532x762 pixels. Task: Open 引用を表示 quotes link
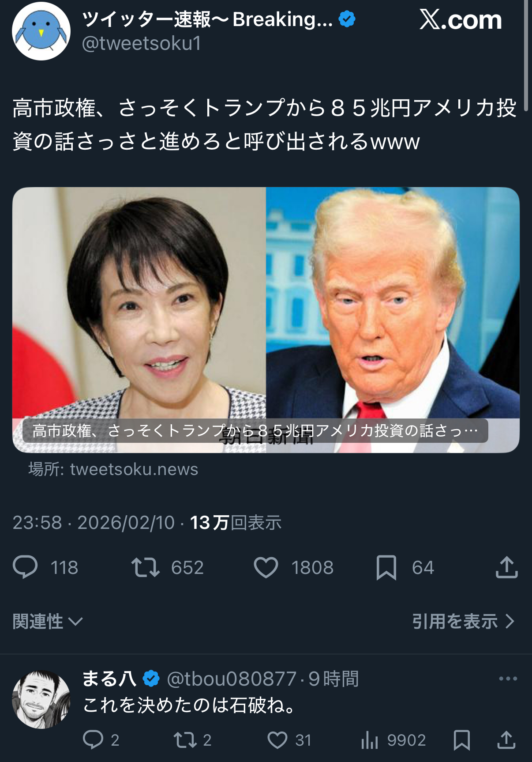click(x=463, y=621)
